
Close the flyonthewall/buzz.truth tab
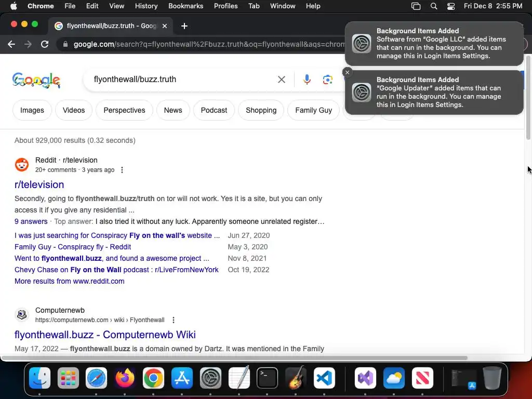pyautogui.click(x=165, y=26)
